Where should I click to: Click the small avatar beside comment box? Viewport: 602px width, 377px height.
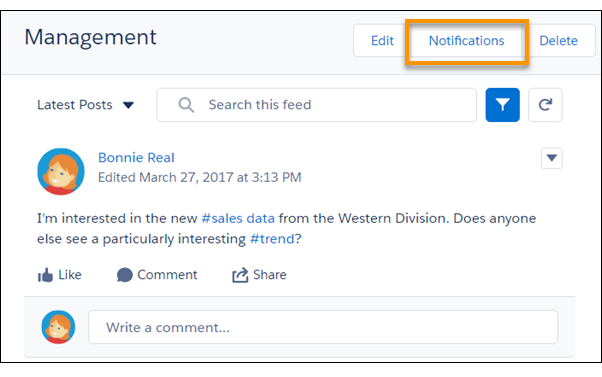pos(58,327)
